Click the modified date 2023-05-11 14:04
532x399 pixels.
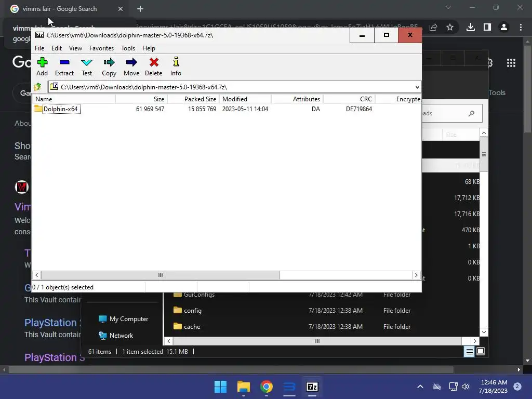245,109
